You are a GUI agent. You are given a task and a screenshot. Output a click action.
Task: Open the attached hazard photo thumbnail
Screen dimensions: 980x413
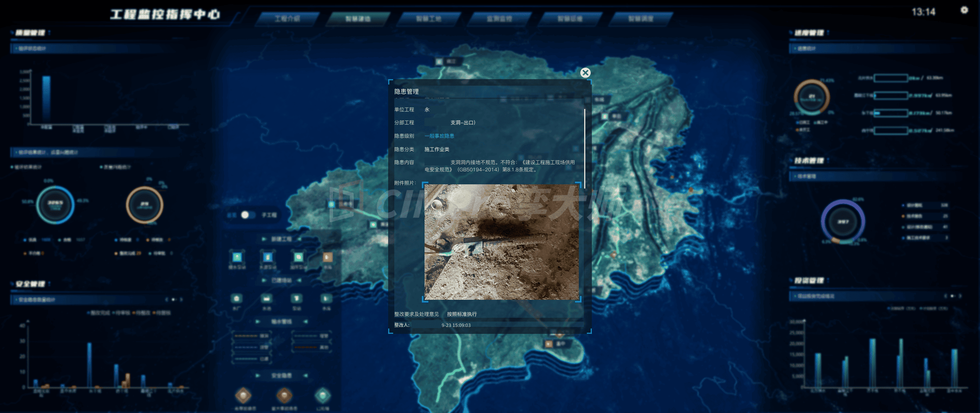point(501,242)
